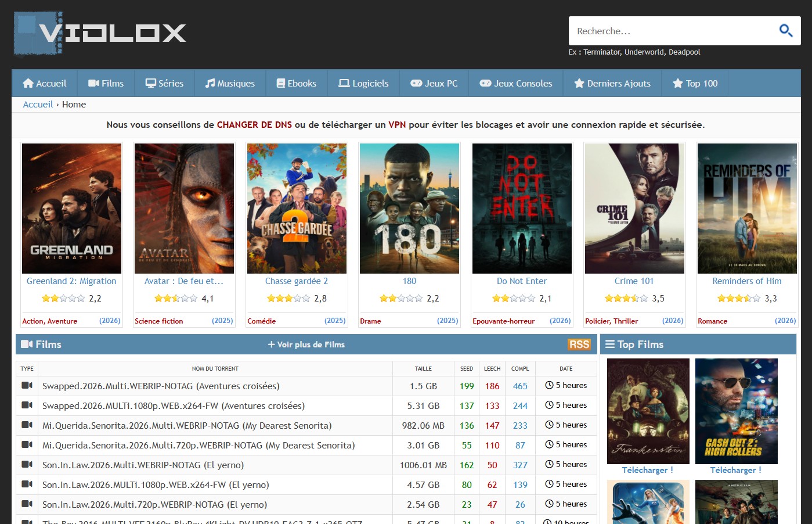The height and width of the screenshot is (524, 812).
Task: Click the Crime 101 title link
Action: (x=634, y=281)
